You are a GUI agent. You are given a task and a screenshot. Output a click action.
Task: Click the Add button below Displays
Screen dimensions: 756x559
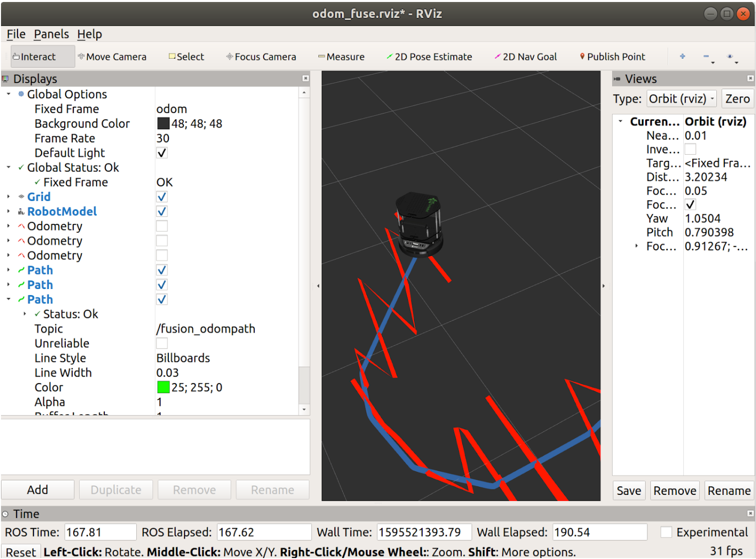(38, 489)
